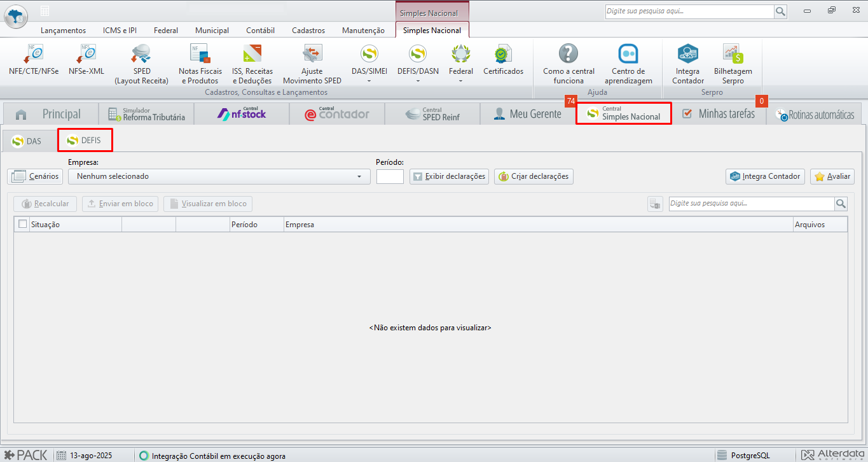Viewport: 868px width, 462px height.
Task: Focus the grid search field
Action: [x=752, y=204]
